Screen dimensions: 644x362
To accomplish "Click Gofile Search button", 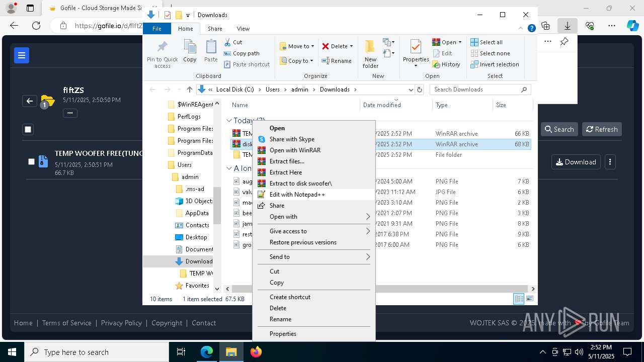I will click(x=559, y=129).
